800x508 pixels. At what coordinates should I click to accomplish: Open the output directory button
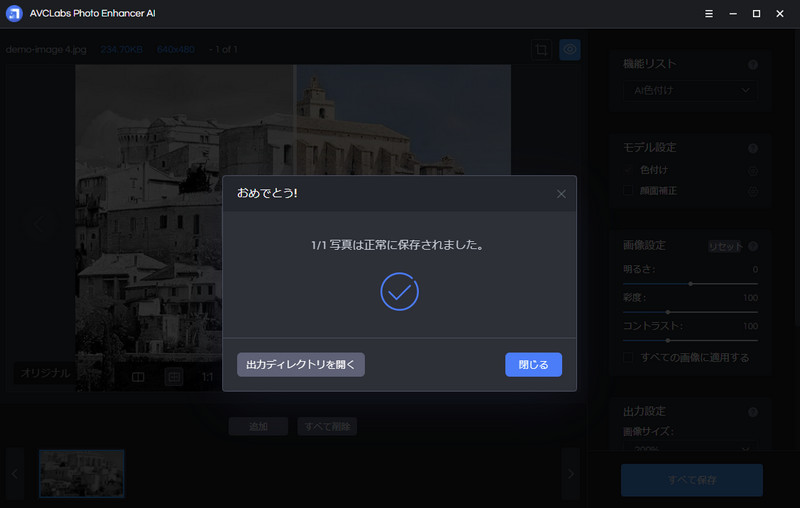301,365
